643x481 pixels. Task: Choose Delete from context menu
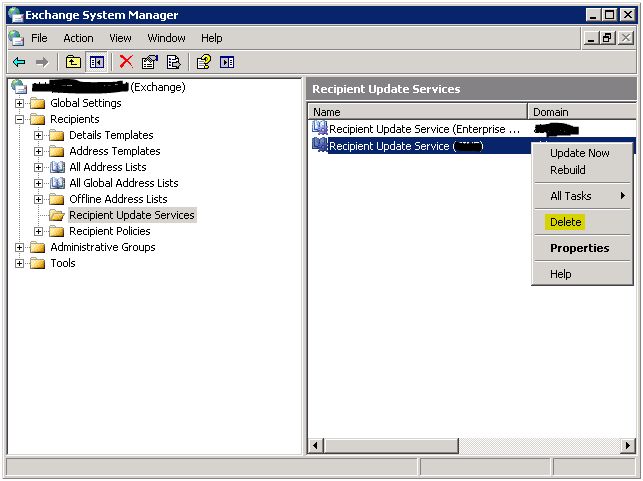[582, 222]
